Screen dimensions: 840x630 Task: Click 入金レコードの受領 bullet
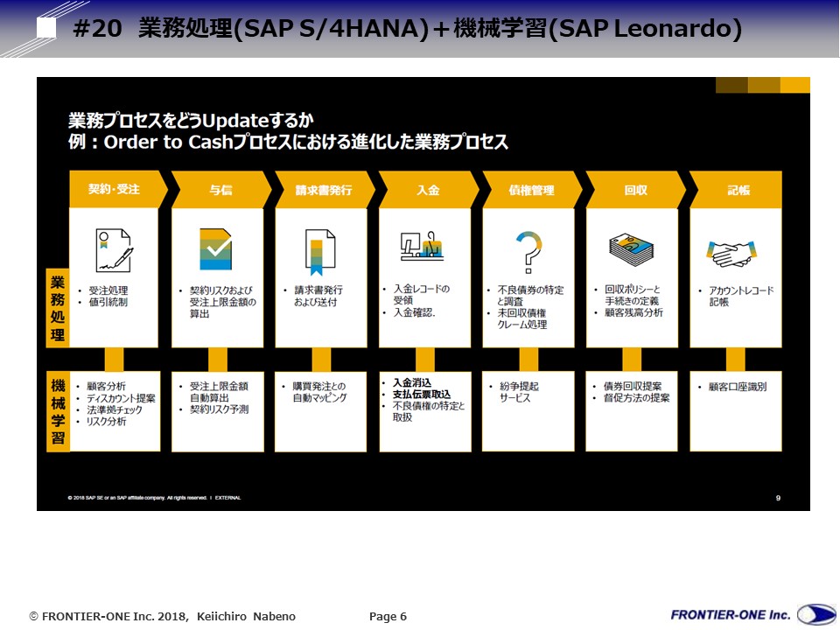(422, 294)
